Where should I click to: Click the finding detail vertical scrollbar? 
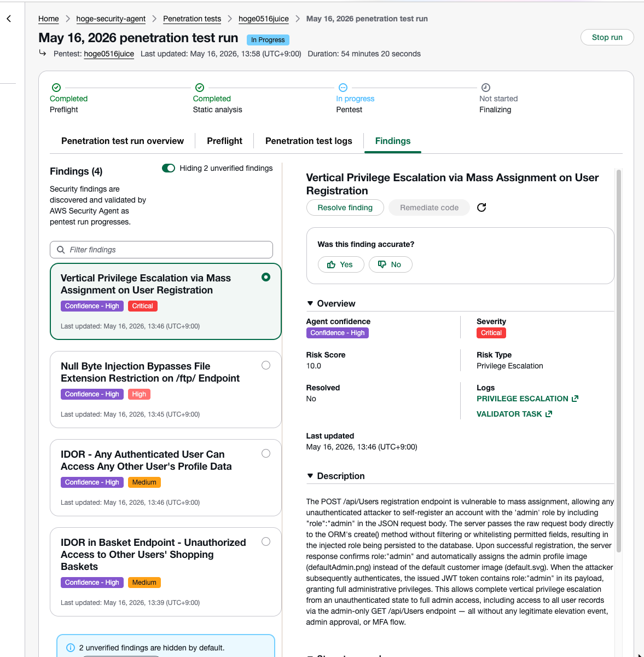(619, 361)
